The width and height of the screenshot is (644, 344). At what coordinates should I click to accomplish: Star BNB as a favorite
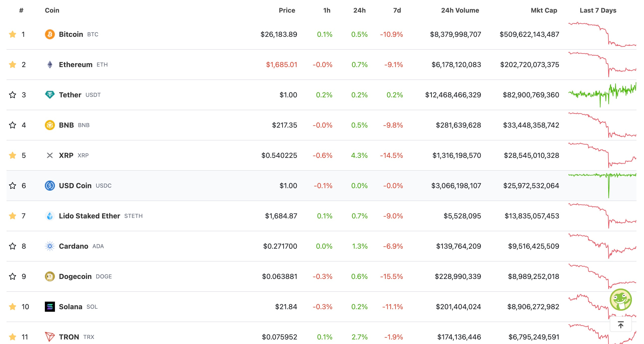click(x=12, y=125)
